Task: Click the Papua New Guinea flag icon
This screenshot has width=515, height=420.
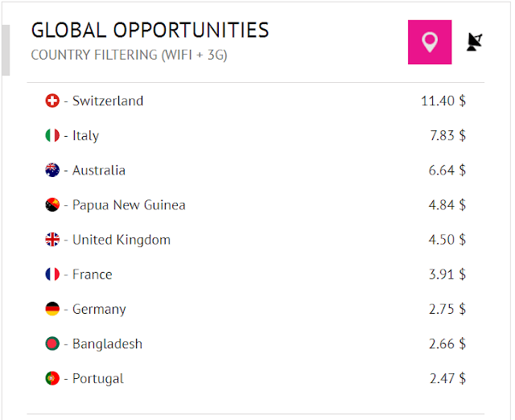Action: pyautogui.click(x=52, y=205)
